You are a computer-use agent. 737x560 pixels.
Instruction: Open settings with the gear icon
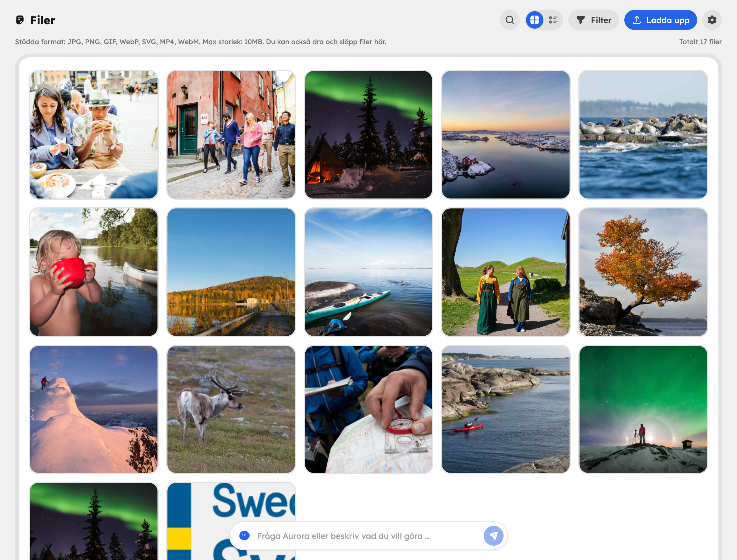coord(712,20)
